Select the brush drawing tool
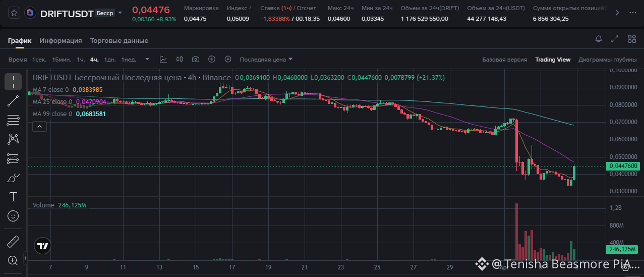This screenshot has width=644, height=277. click(x=13, y=178)
